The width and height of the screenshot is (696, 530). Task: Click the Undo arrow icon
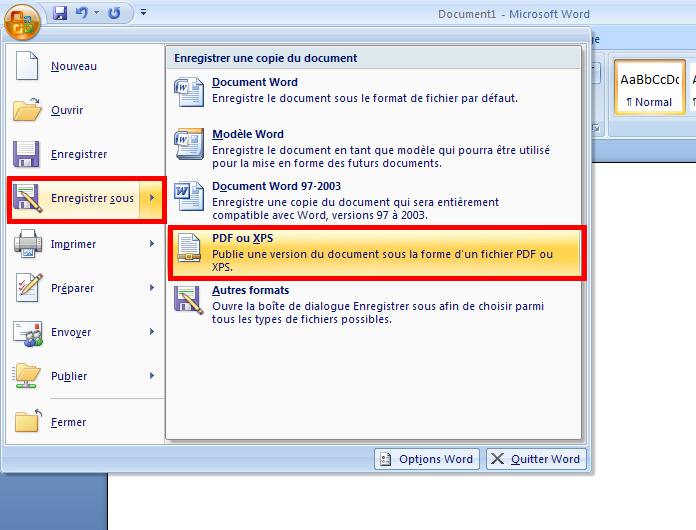(83, 14)
